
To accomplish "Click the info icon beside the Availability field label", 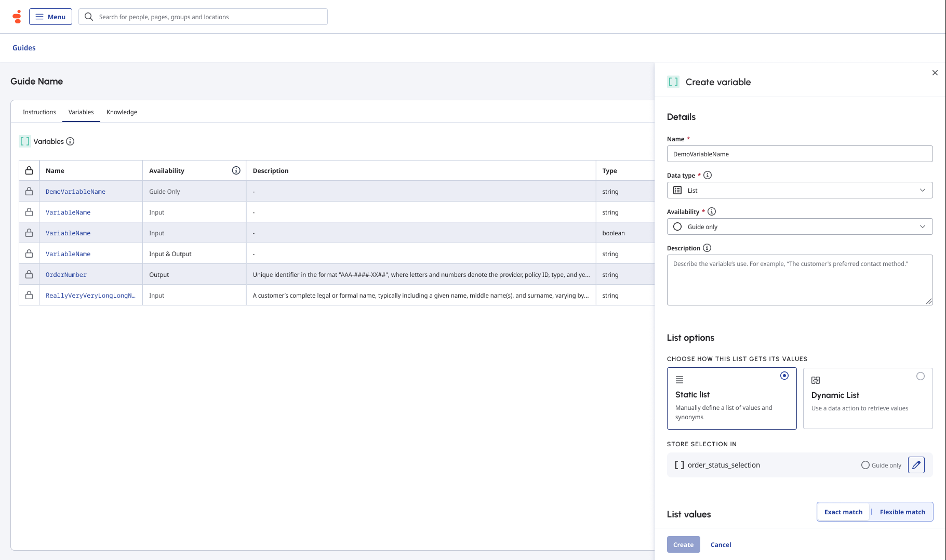I will click(x=712, y=211).
